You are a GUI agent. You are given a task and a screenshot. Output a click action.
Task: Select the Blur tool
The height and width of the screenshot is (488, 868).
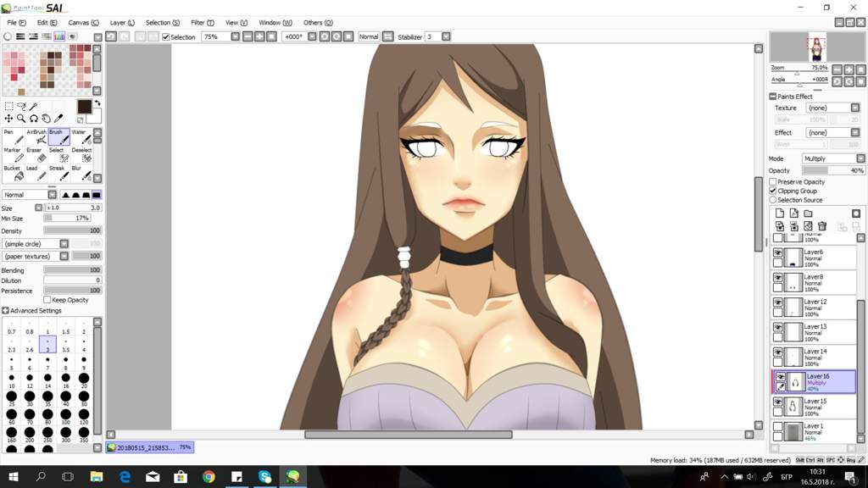[81, 173]
